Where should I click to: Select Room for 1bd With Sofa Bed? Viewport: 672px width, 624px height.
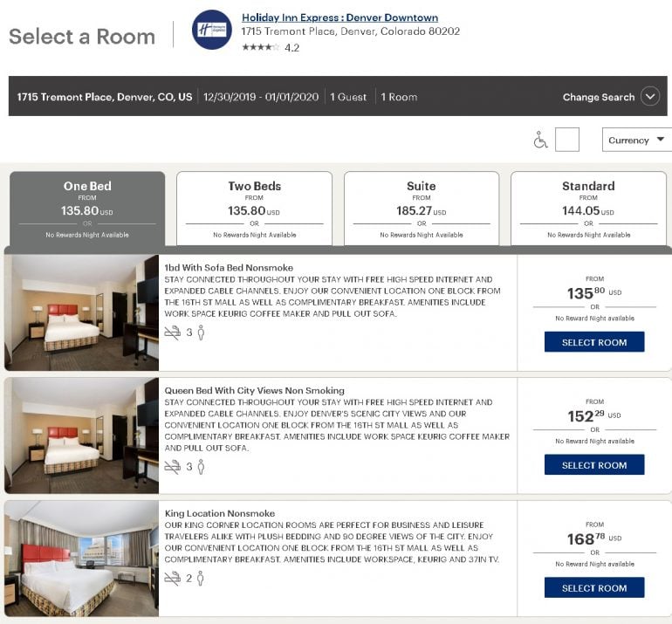click(594, 342)
